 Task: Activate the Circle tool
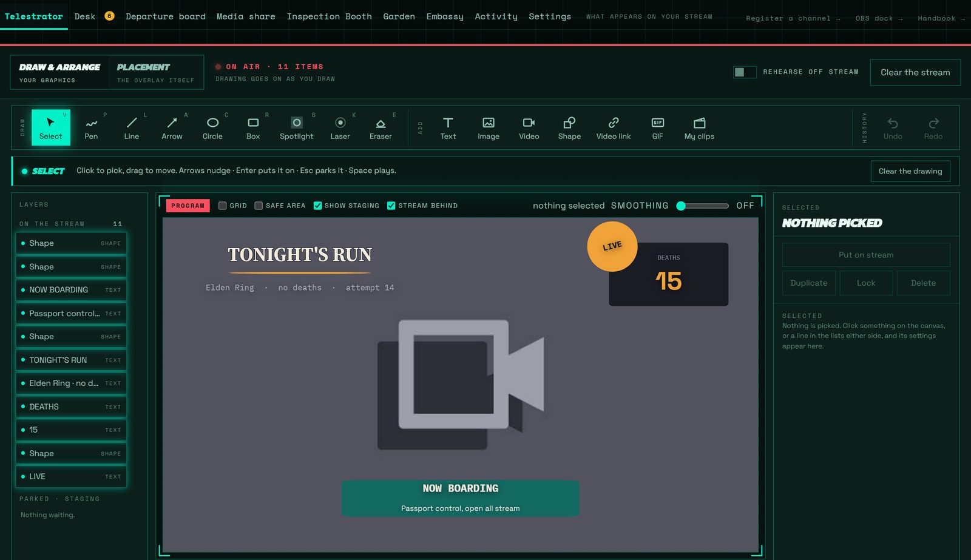[x=212, y=127]
